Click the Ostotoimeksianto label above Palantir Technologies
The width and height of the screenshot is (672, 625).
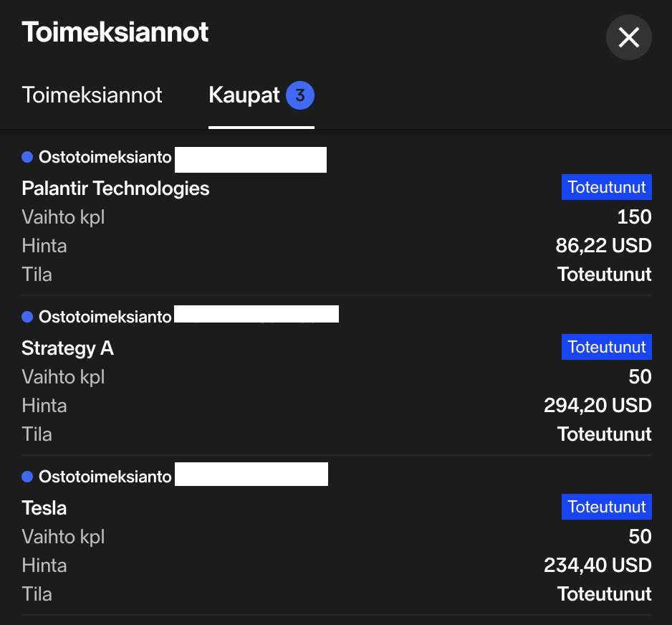click(105, 157)
